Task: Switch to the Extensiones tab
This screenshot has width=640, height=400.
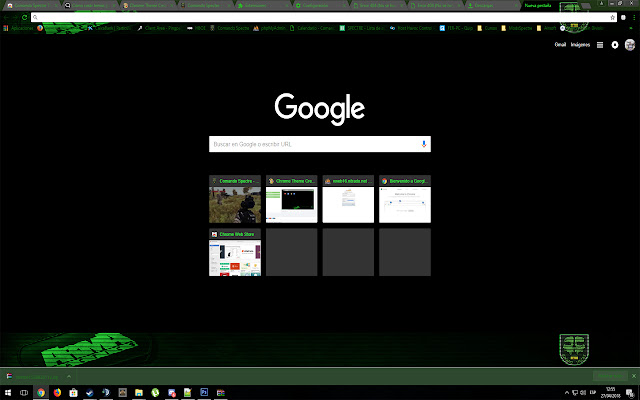Action: click(262, 6)
